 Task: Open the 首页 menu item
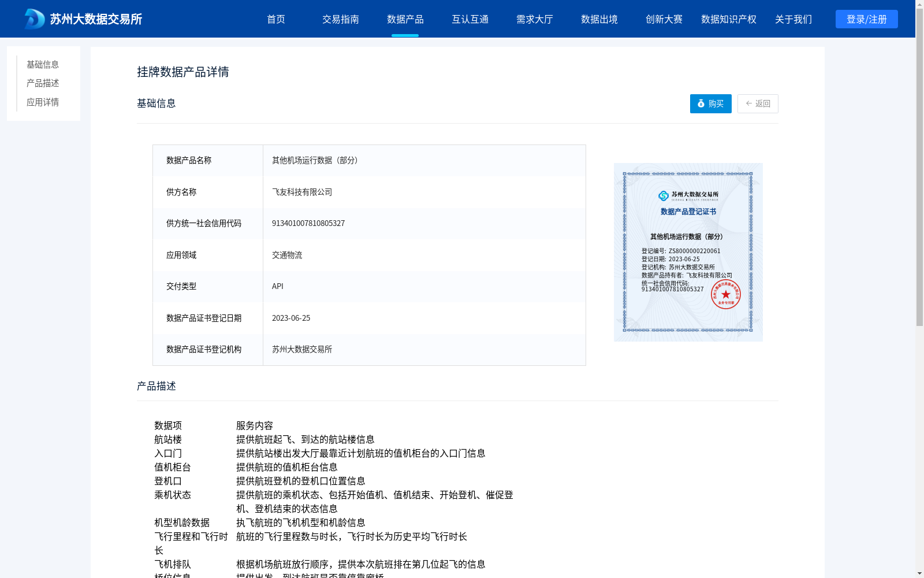[x=276, y=19]
